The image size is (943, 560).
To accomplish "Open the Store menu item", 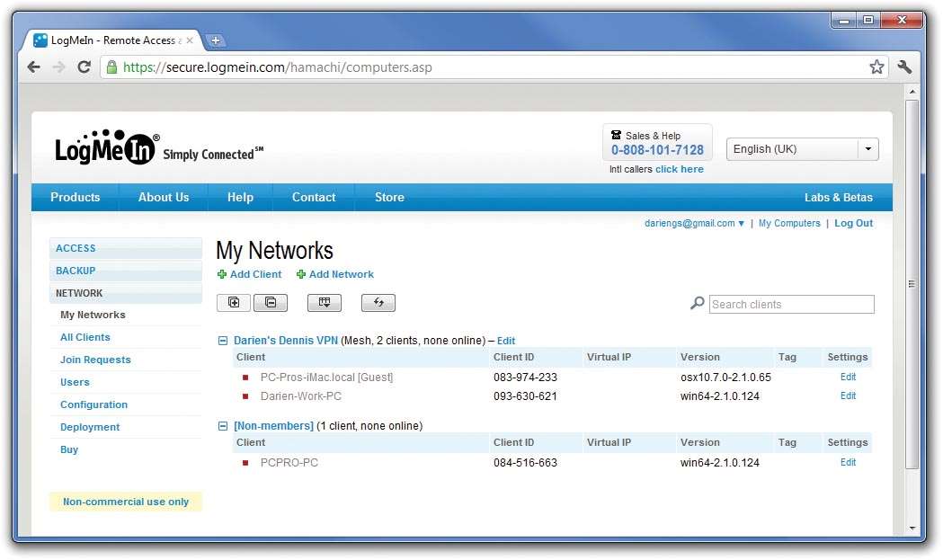I will tap(389, 197).
